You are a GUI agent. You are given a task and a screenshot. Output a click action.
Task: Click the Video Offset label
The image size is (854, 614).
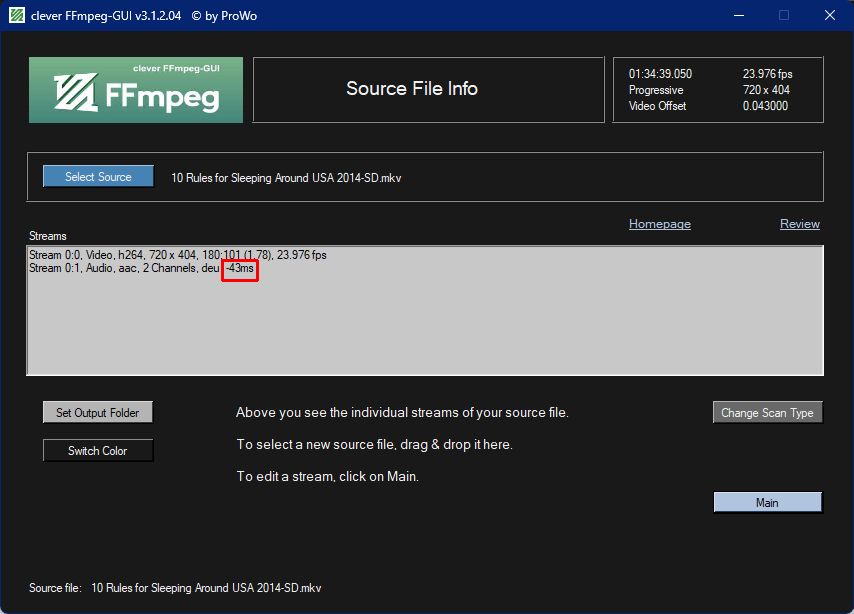[657, 106]
